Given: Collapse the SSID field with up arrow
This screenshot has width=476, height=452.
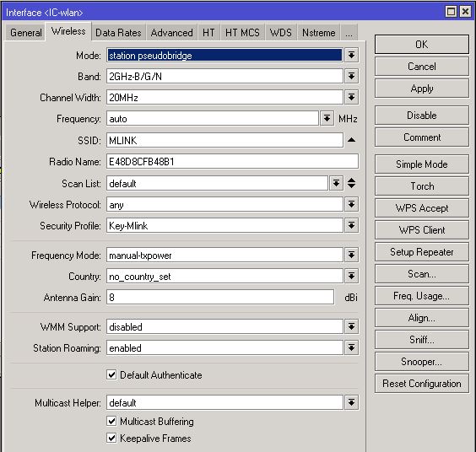Looking at the screenshot, I should (x=352, y=140).
